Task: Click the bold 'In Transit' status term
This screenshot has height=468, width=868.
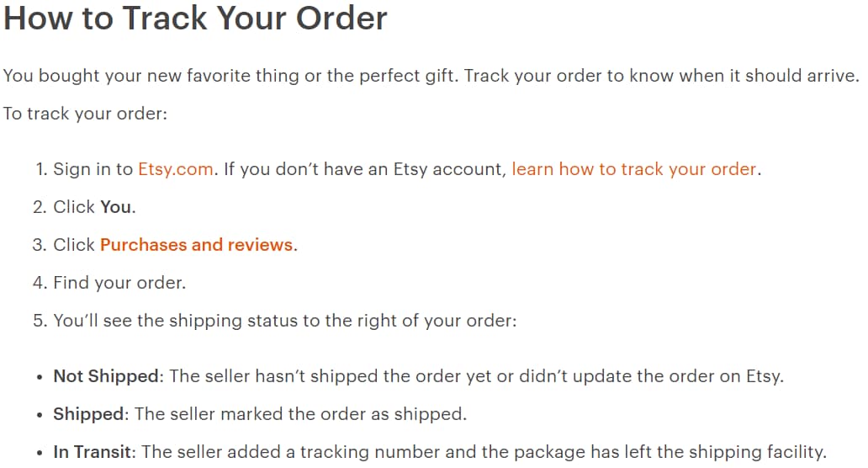Action: pyautogui.click(x=93, y=452)
